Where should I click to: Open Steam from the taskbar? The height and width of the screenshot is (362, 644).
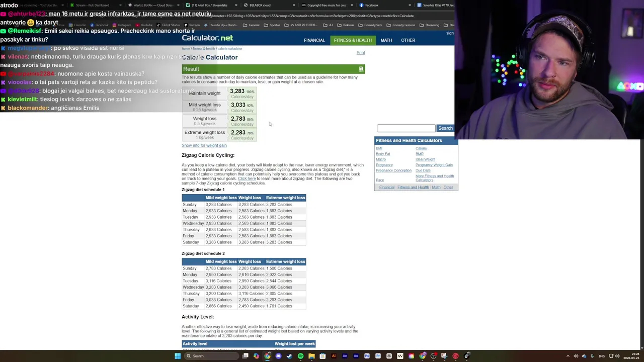point(289,356)
